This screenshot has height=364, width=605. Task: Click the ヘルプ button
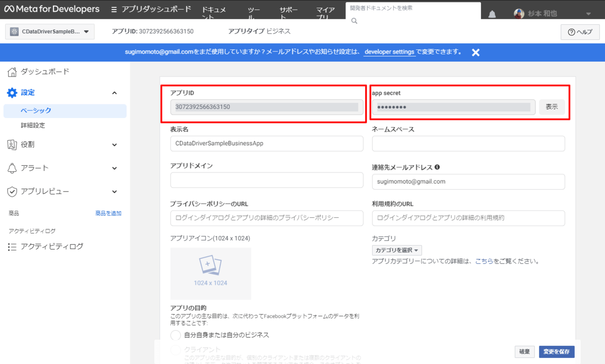580,32
